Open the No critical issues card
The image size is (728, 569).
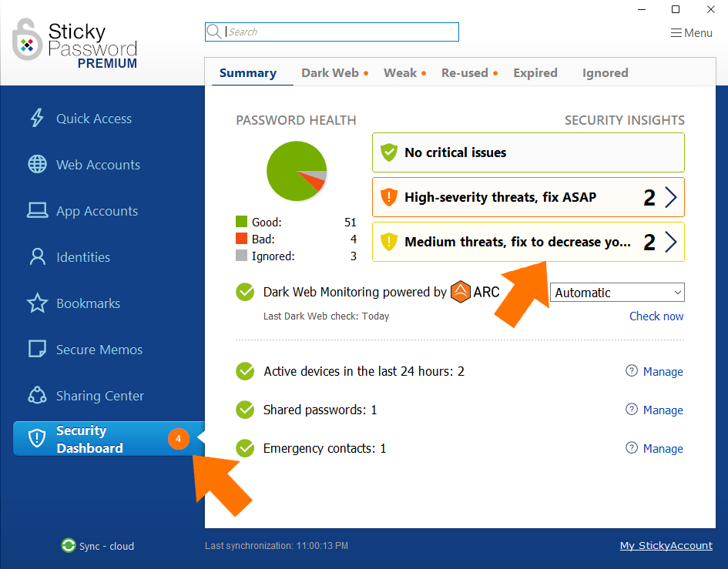click(528, 152)
